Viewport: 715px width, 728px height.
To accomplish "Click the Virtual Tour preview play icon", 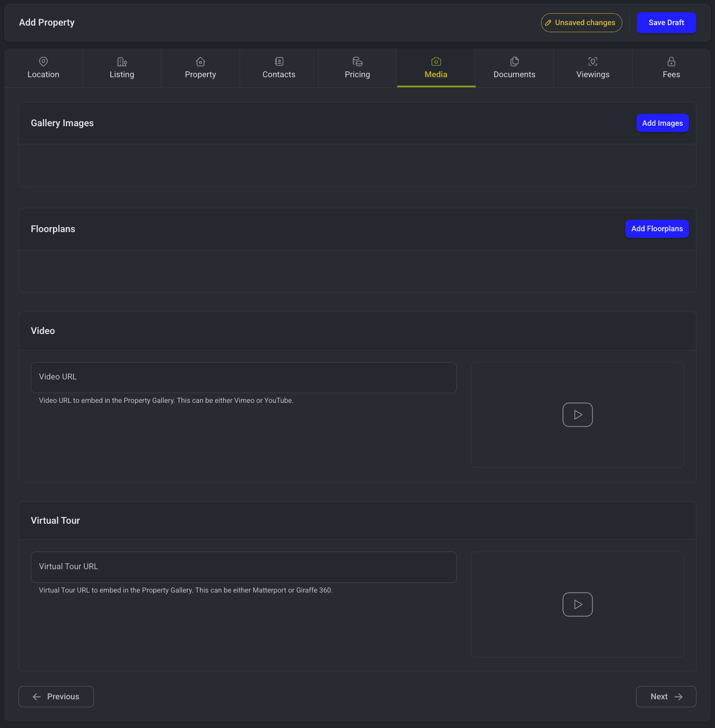I will [578, 604].
